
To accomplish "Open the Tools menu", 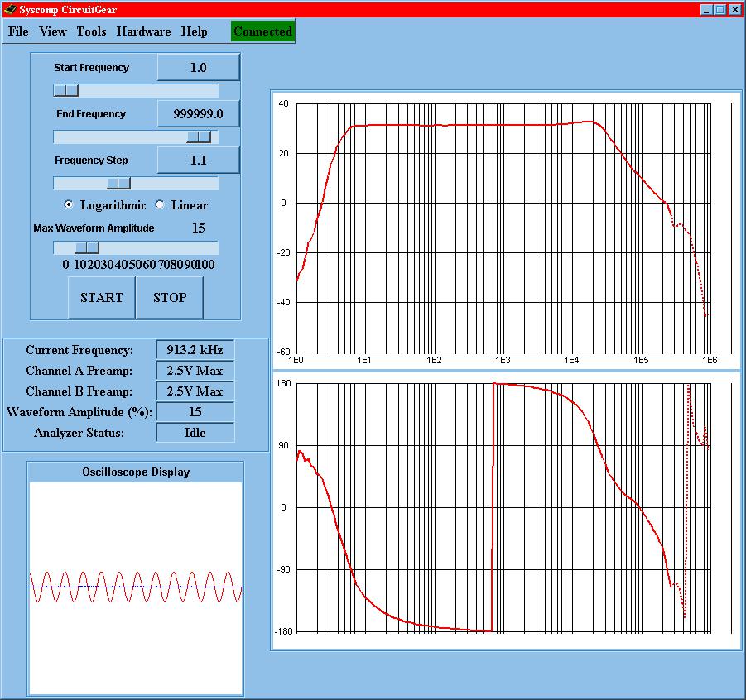I will pyautogui.click(x=91, y=31).
